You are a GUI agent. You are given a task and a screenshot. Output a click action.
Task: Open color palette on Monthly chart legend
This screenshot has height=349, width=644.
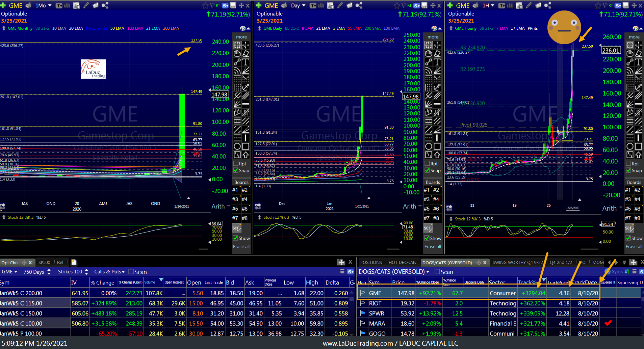click(243, 28)
